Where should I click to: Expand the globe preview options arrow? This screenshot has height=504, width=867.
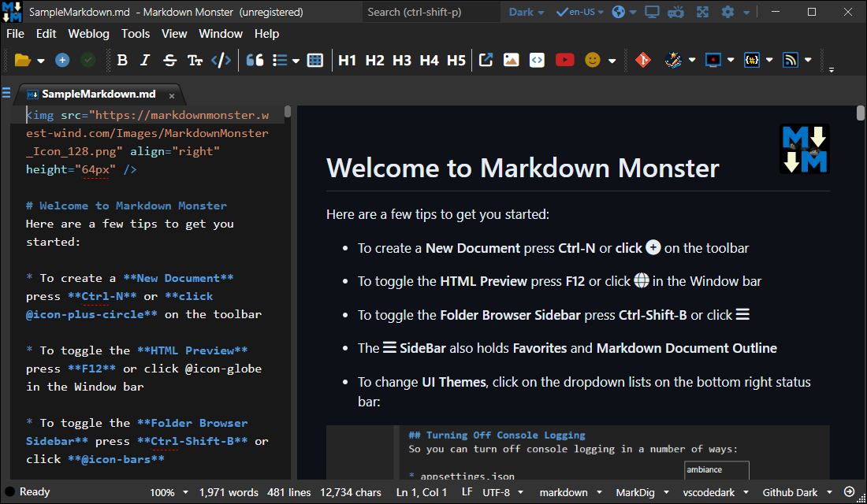633,13
